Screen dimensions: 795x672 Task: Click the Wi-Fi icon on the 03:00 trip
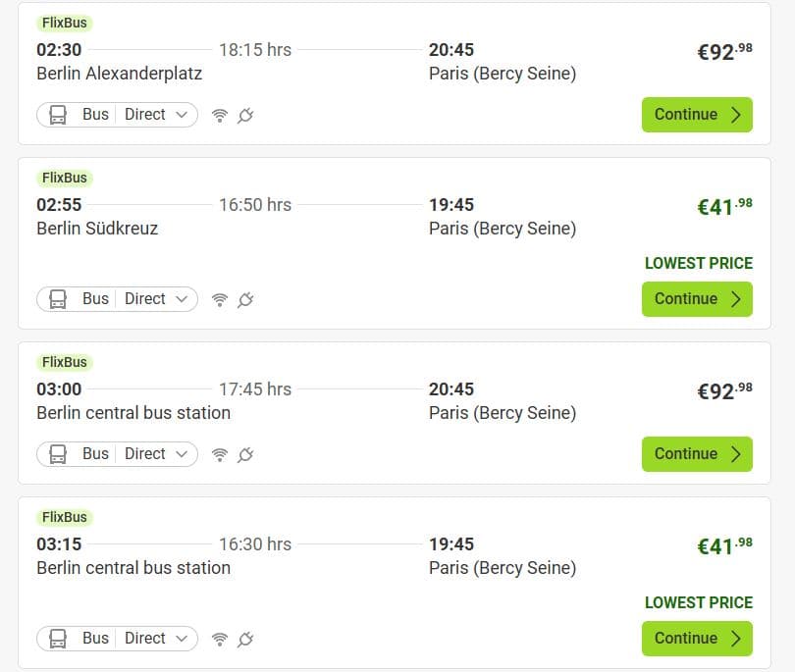(x=220, y=454)
